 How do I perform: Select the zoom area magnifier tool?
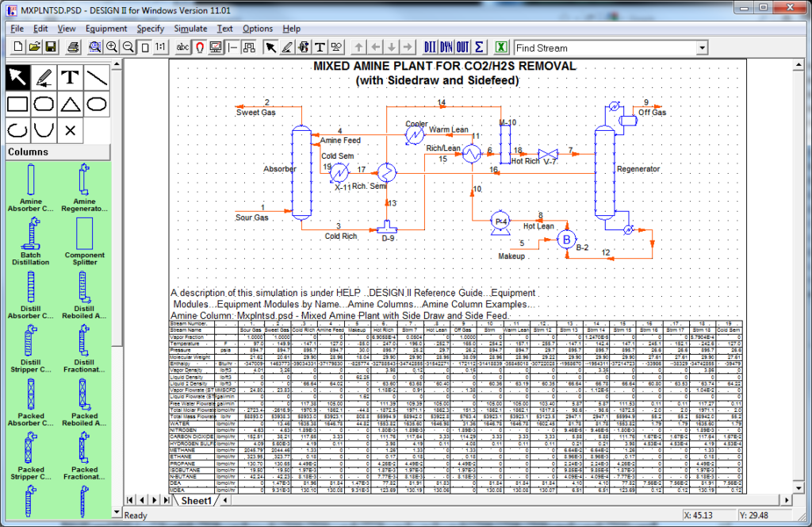pos(95,47)
